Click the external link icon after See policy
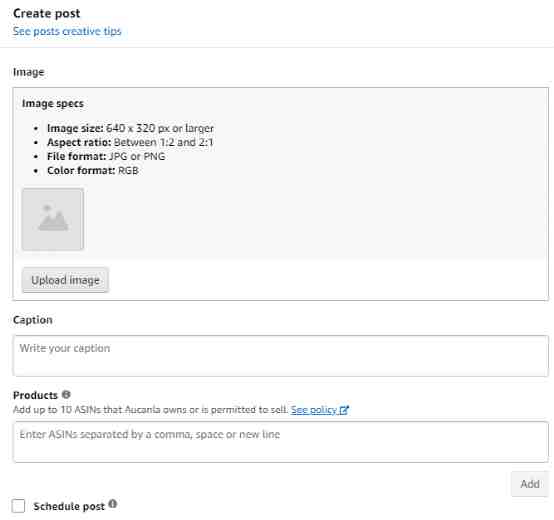 pyautogui.click(x=344, y=410)
